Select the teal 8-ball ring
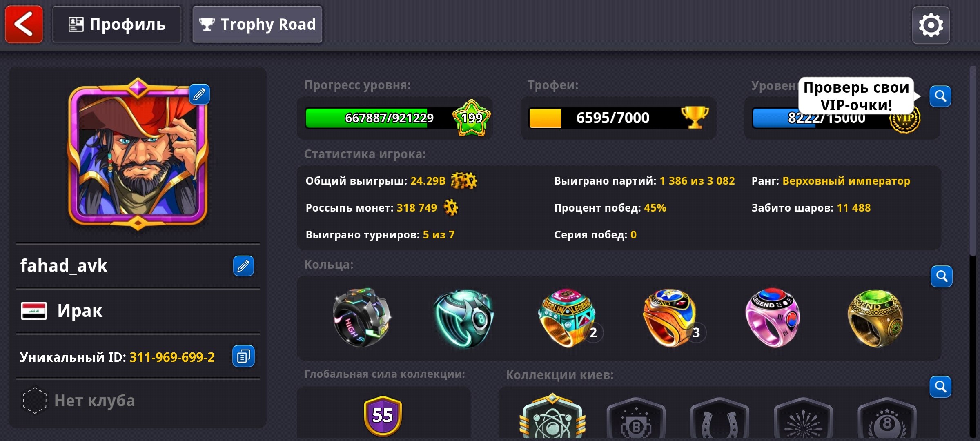 click(x=463, y=318)
